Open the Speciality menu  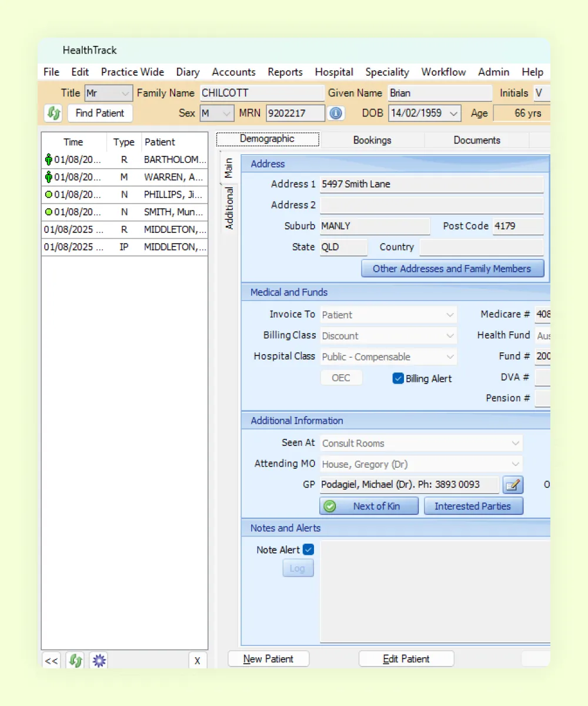pos(387,72)
